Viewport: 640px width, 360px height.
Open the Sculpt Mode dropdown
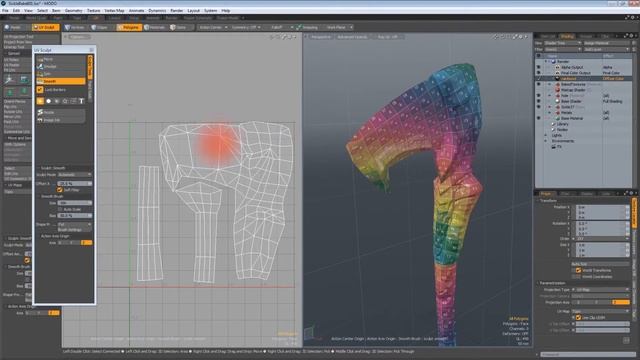click(75, 175)
